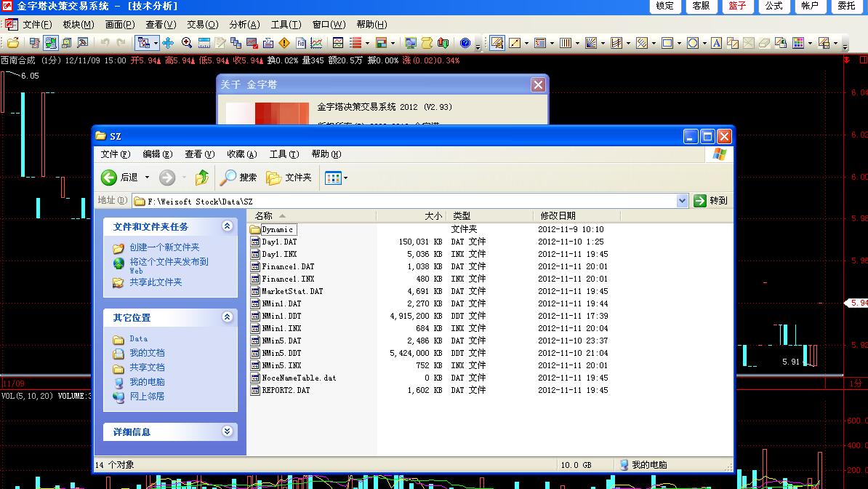Open the 收藏(A) menu in Explorer
This screenshot has height=489, width=868.
(x=241, y=154)
